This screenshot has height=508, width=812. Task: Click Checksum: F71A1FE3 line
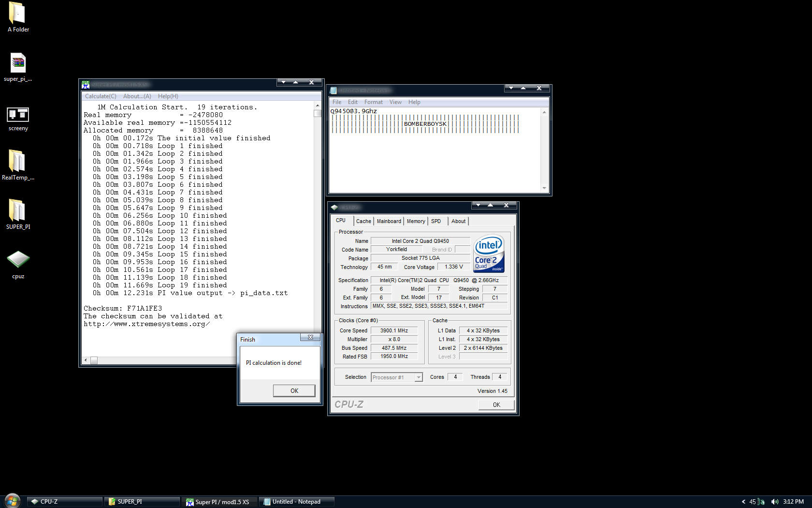click(x=123, y=308)
